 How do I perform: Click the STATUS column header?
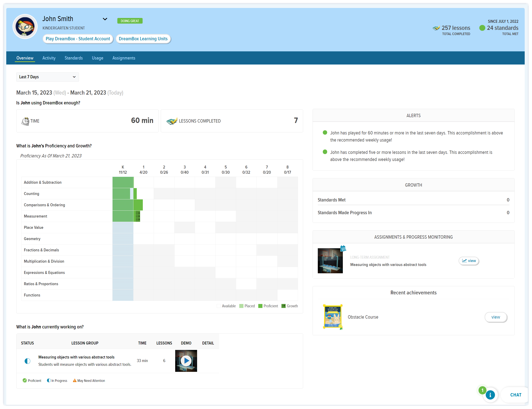point(27,343)
